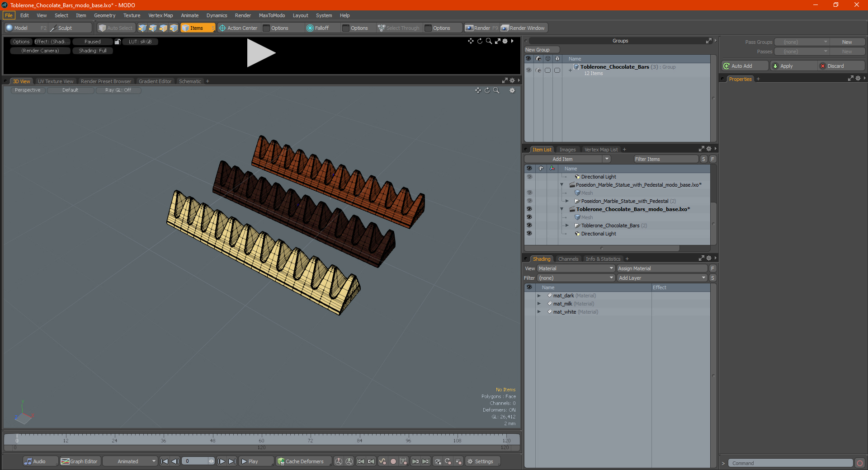Step to next frame
This screenshot has height=470, width=868.
pyautogui.click(x=221, y=461)
